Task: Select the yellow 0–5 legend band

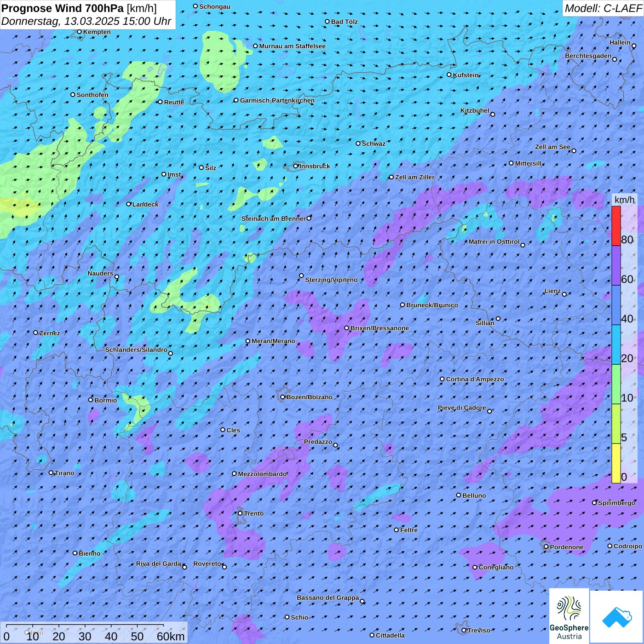Action: coord(616,463)
